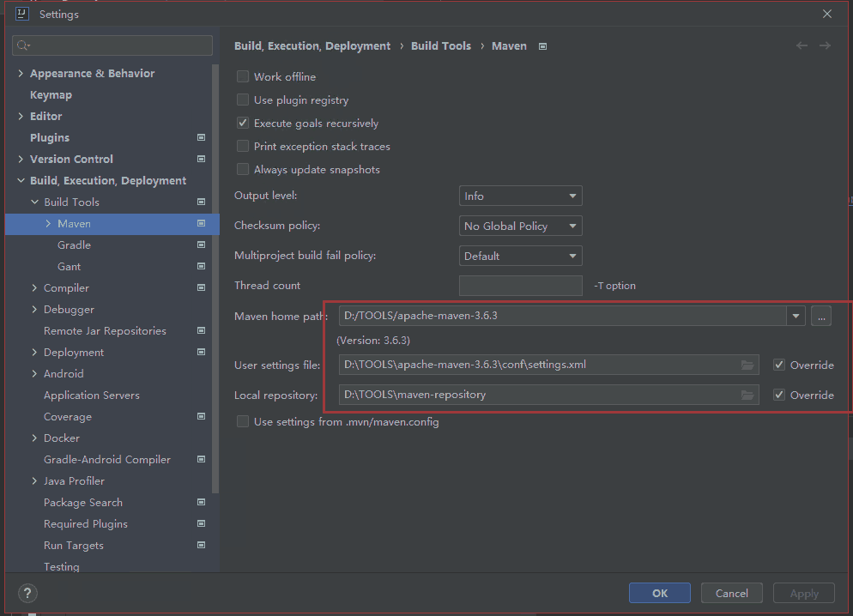This screenshot has height=616, width=853.
Task: Click the project-level icon next to Maven breadcrumb
Action: click(542, 46)
